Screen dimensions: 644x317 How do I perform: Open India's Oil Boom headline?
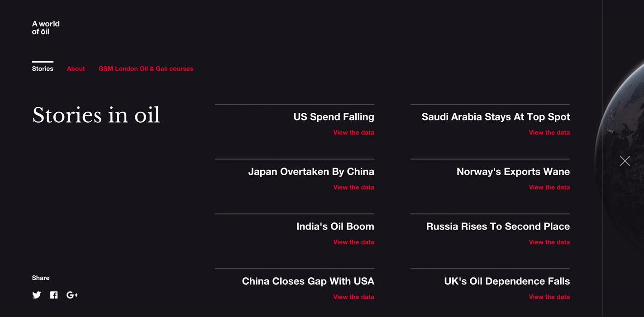tap(335, 226)
